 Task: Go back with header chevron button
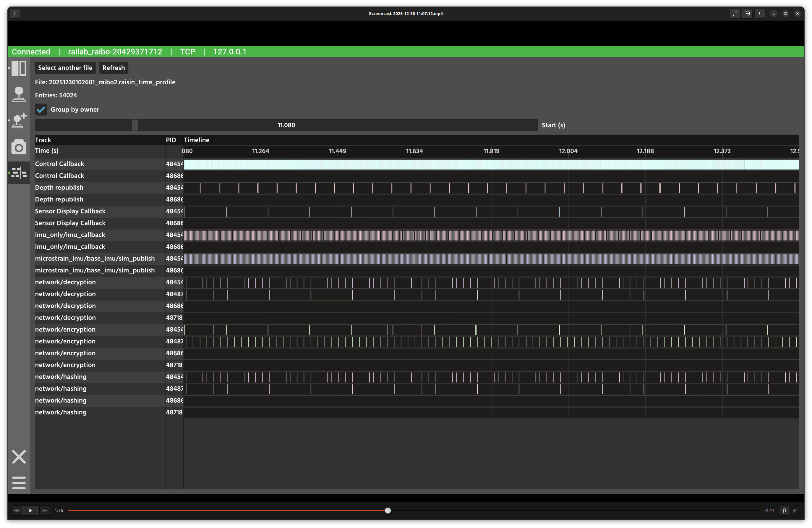tap(15, 14)
